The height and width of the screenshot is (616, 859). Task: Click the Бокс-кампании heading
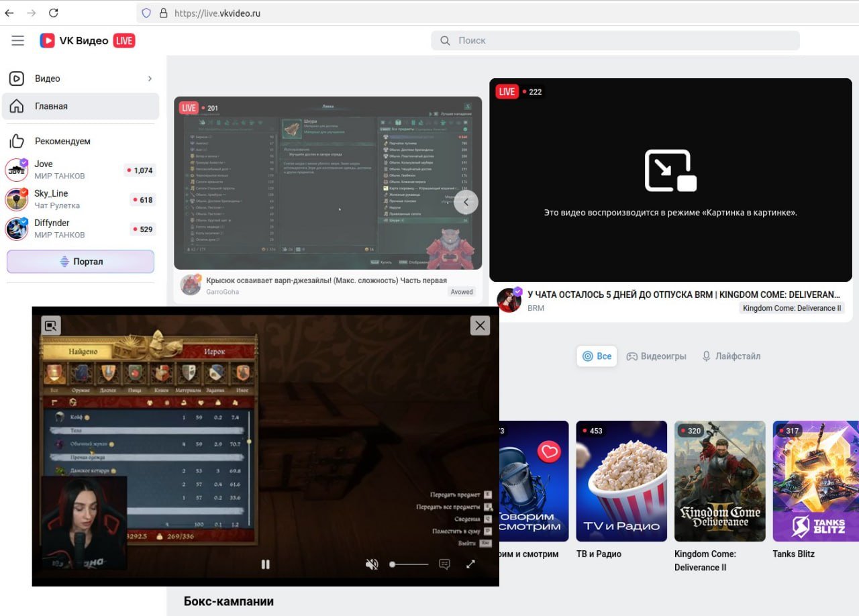click(x=229, y=601)
